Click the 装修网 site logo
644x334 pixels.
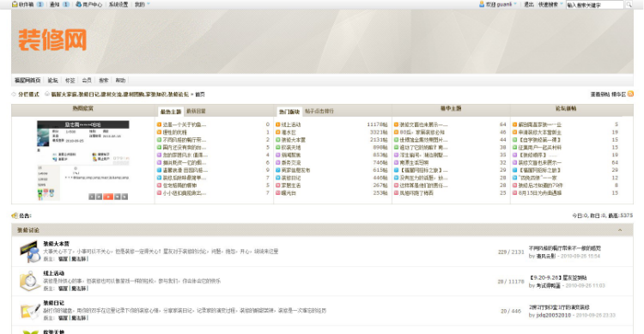52,39
